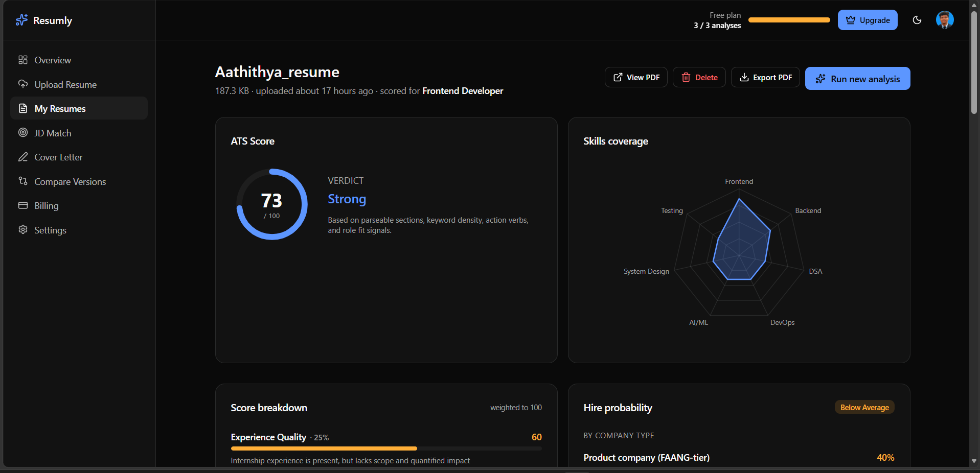Viewport: 980px width, 473px height.
Task: Click the trash icon on Delete
Action: pos(686,77)
